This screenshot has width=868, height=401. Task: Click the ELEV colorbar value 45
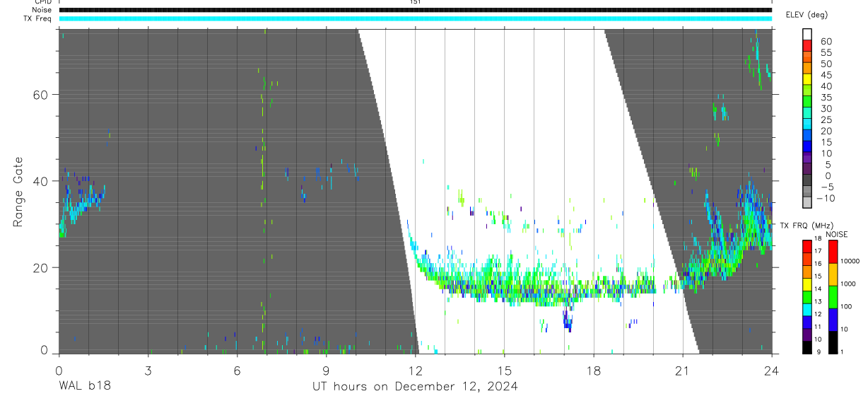pos(826,75)
